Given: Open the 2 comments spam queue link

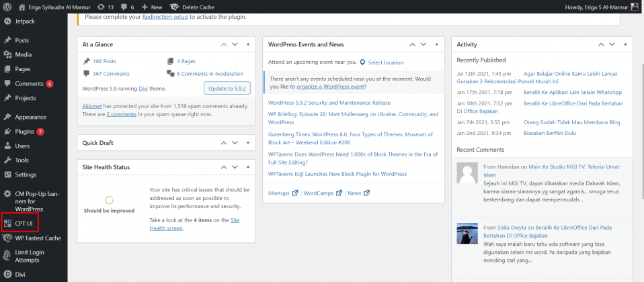Looking at the screenshot, I should click(121, 114).
